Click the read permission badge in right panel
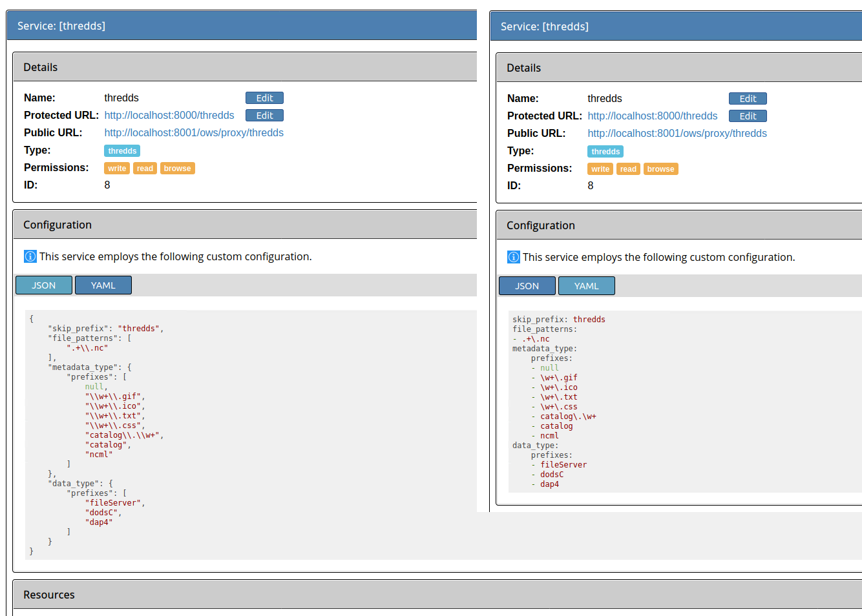This screenshot has width=862, height=616. point(628,169)
